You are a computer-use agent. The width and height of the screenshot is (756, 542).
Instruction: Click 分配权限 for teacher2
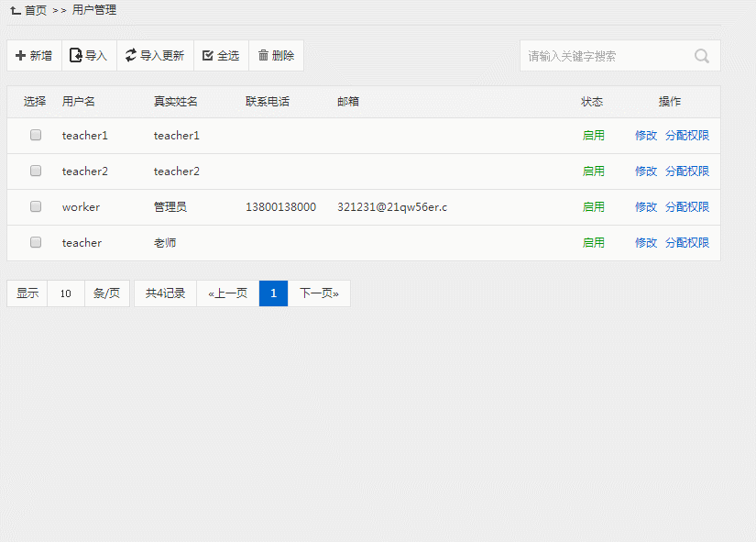pyautogui.click(x=687, y=171)
